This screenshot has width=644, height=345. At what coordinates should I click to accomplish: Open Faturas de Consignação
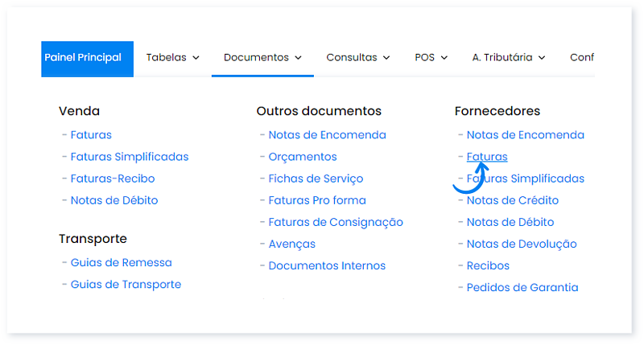(335, 222)
